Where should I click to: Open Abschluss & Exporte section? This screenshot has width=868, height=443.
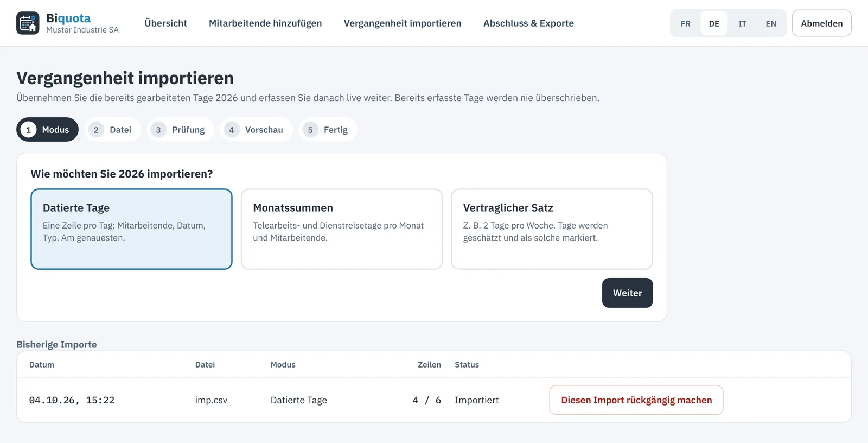[x=528, y=23]
